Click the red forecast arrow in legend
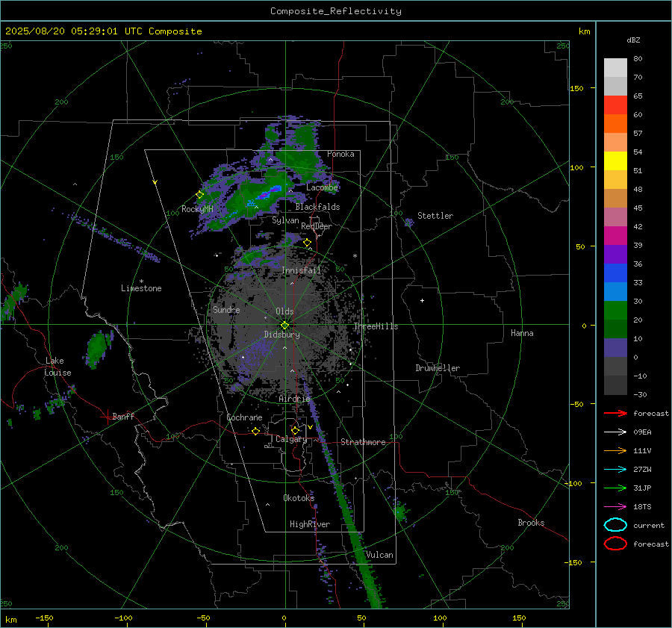This screenshot has width=672, height=628. 615,413
